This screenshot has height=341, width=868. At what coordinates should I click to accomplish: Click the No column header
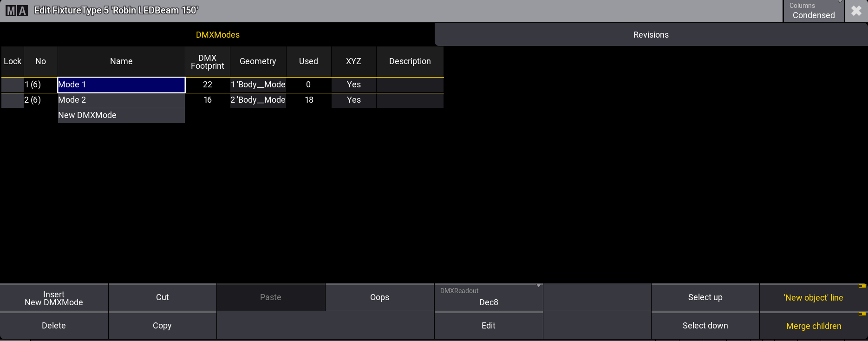point(41,61)
